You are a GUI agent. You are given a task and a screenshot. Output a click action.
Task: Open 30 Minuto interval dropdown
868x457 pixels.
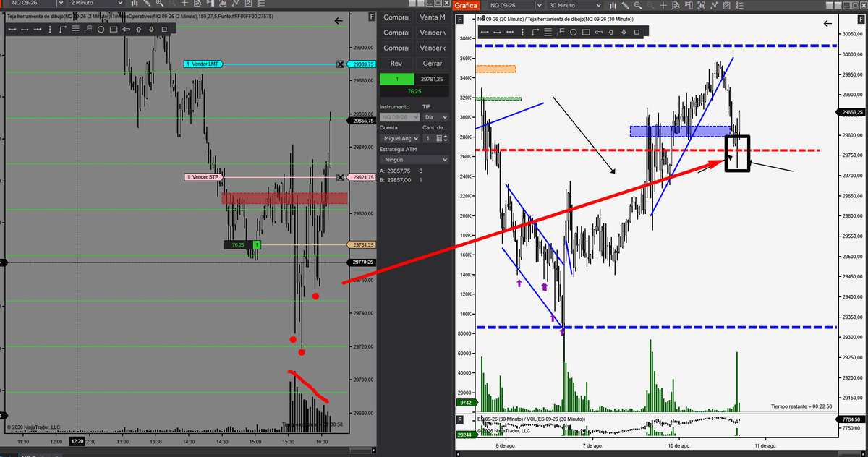point(576,6)
